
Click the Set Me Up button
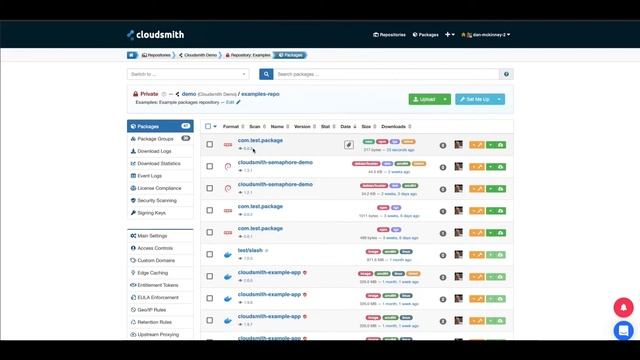(x=475, y=99)
